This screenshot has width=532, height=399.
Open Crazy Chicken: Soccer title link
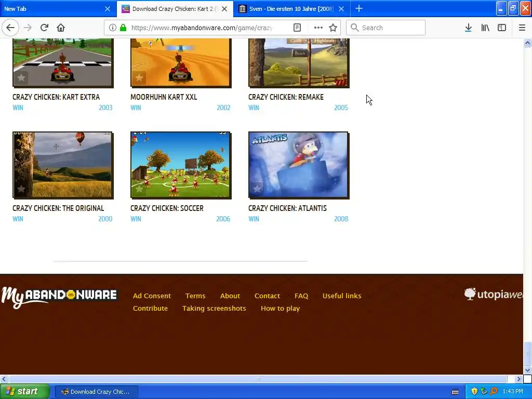tap(167, 208)
